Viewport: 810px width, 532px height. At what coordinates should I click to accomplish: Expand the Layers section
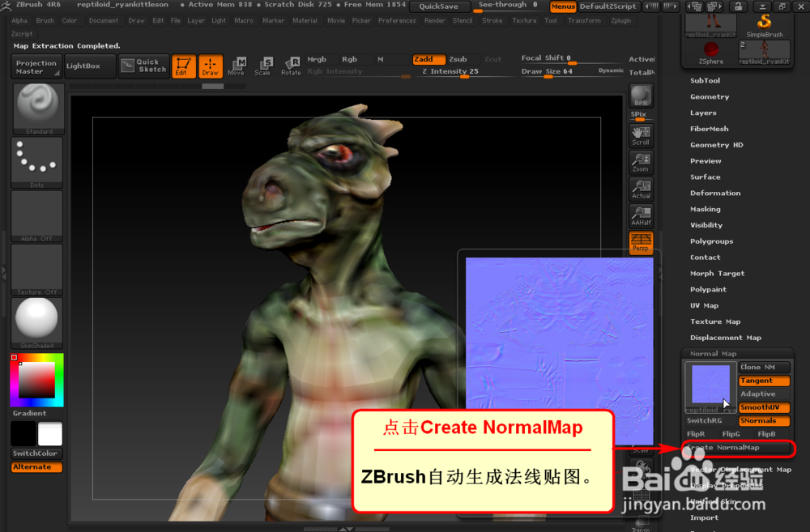(x=703, y=113)
